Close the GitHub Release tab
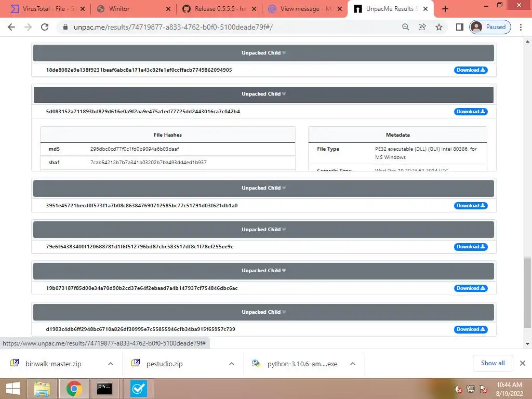The image size is (532, 399). [254, 9]
